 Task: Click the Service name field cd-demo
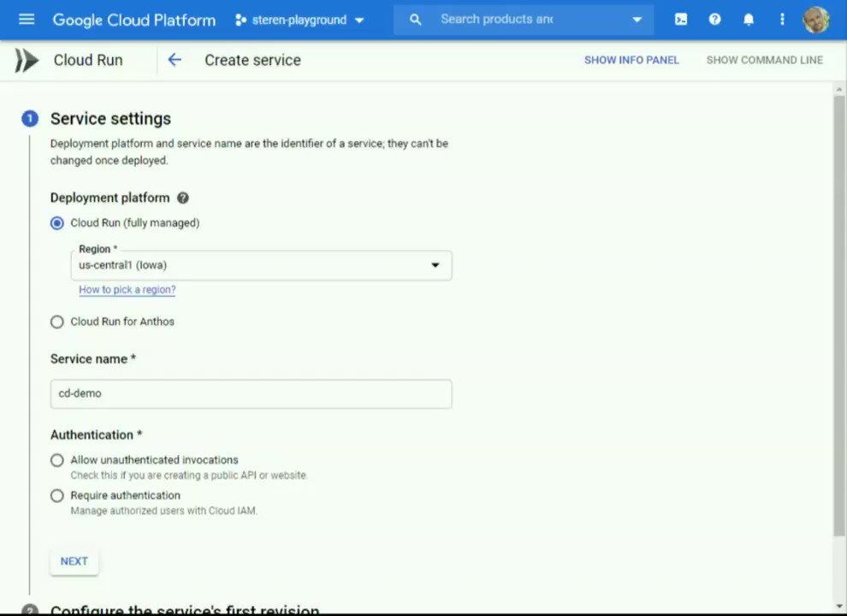(252, 394)
